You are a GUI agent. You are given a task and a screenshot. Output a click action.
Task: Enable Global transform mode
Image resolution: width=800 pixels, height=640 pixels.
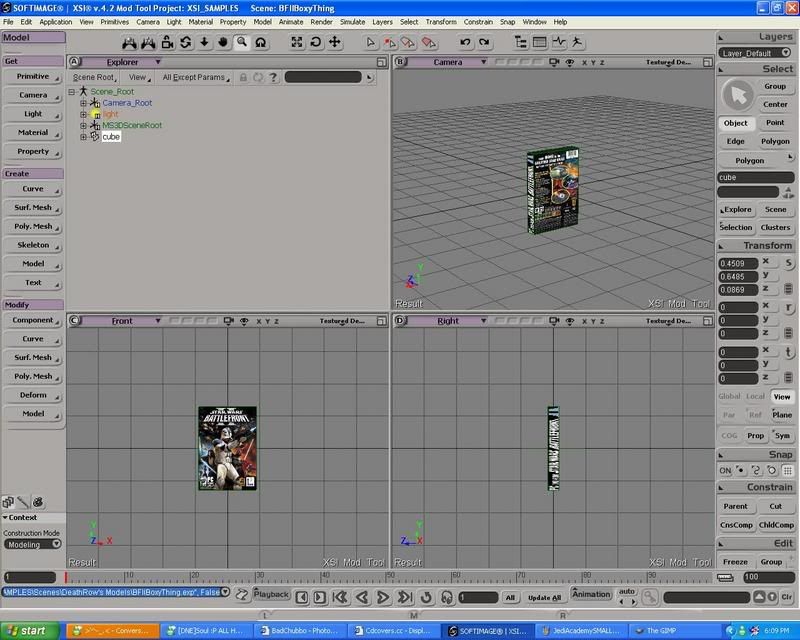click(x=729, y=396)
